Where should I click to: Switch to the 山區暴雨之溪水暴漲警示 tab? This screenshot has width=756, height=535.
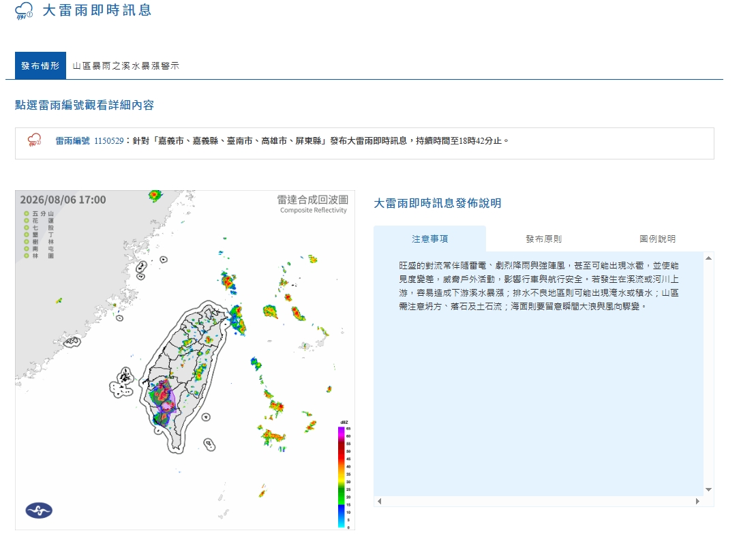[126, 65]
